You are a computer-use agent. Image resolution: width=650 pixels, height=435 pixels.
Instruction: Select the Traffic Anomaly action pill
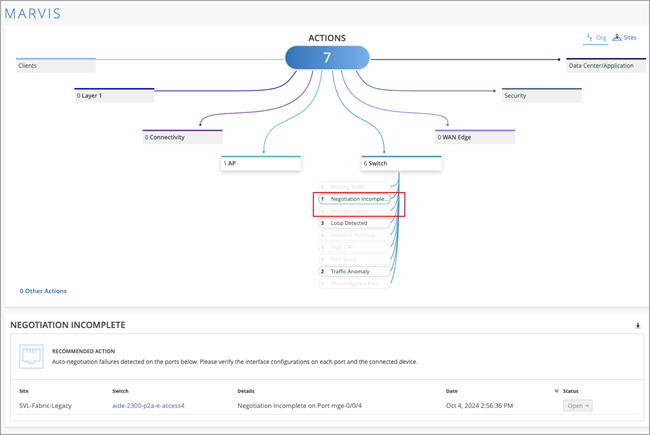353,271
